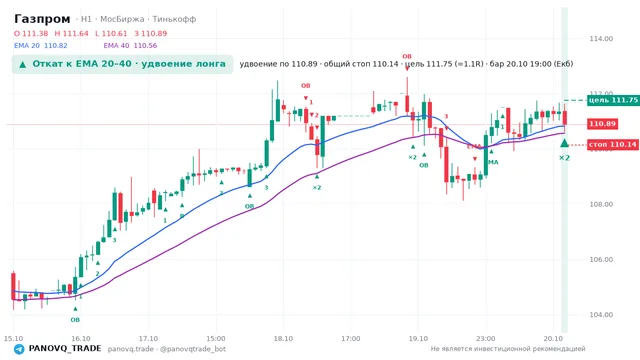Image resolution: width=640 pixels, height=360 pixels.
Task: Click the red 110.89 current price label
Action: point(602,124)
